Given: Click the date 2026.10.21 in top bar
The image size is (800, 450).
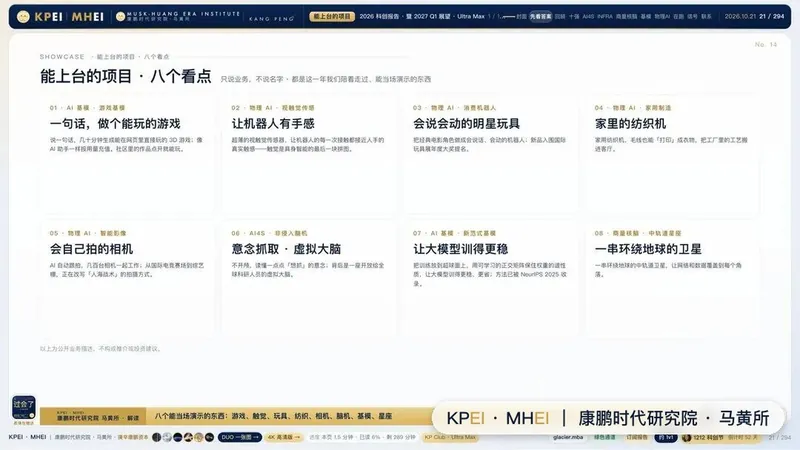Looking at the screenshot, I should tap(740, 16).
